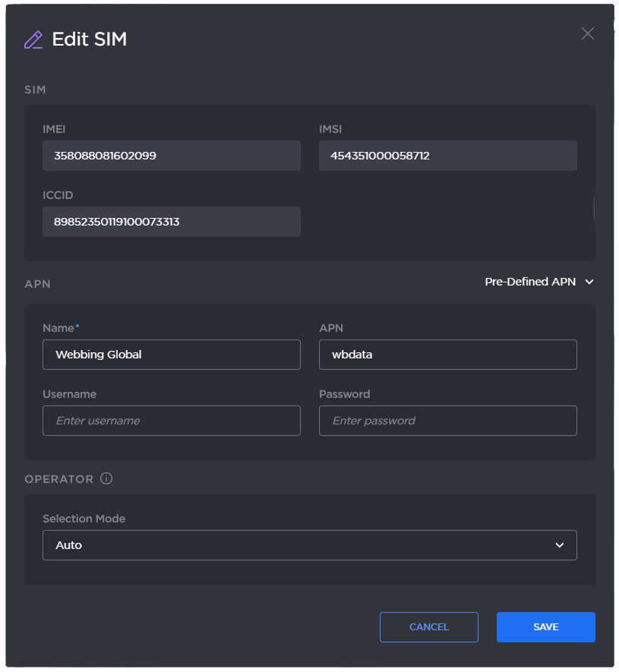Close the Edit SIM dialog
619x672 pixels.
pos(588,33)
